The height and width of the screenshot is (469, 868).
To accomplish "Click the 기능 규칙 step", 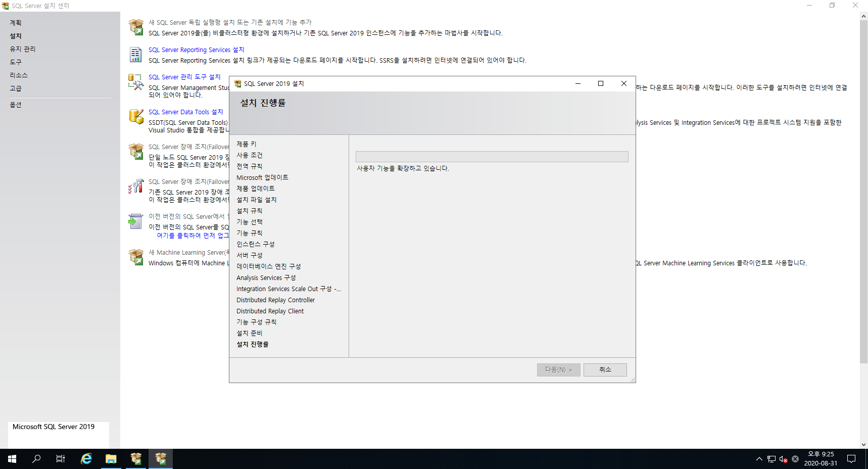I will pos(250,233).
